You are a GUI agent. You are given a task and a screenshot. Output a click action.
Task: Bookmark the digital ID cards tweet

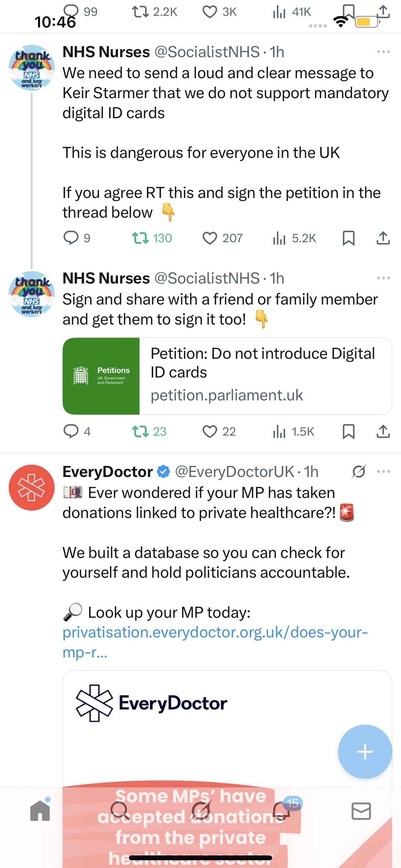click(x=348, y=238)
